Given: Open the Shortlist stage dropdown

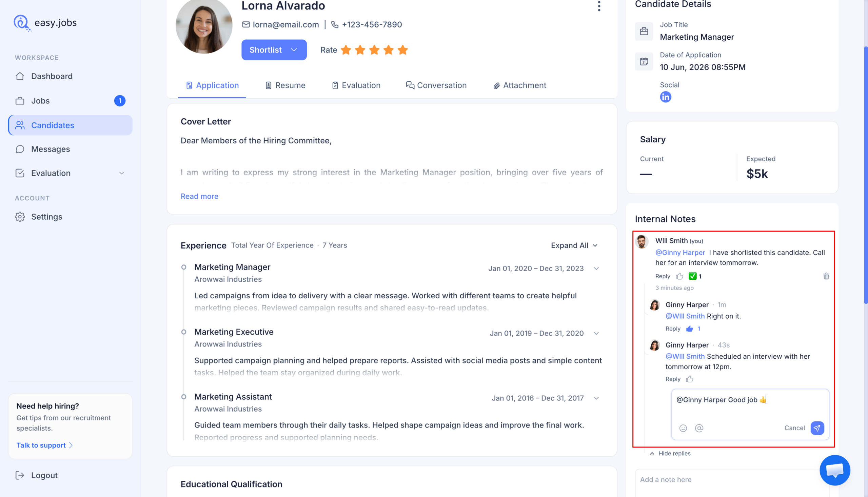Looking at the screenshot, I should pos(274,50).
